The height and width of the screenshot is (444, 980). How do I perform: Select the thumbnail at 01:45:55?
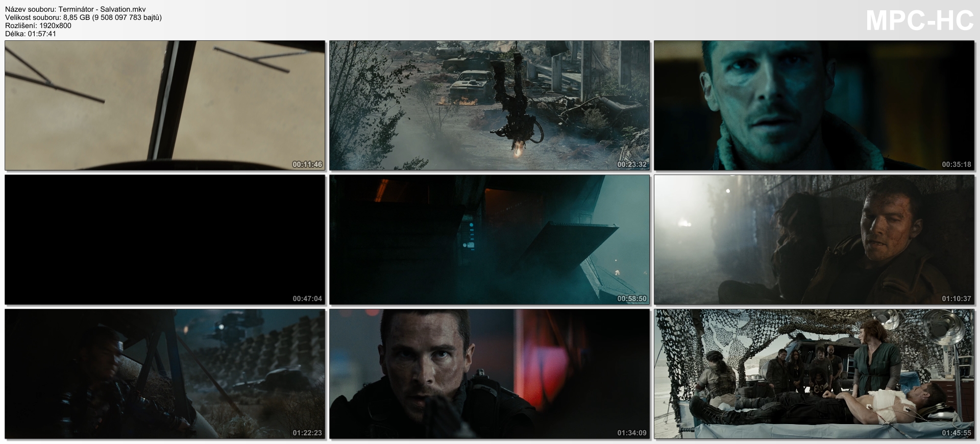coord(815,374)
